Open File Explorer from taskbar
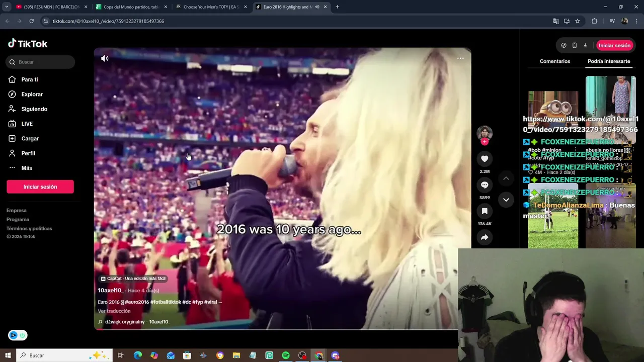Image resolution: width=644 pixels, height=362 pixels. [x=236, y=355]
